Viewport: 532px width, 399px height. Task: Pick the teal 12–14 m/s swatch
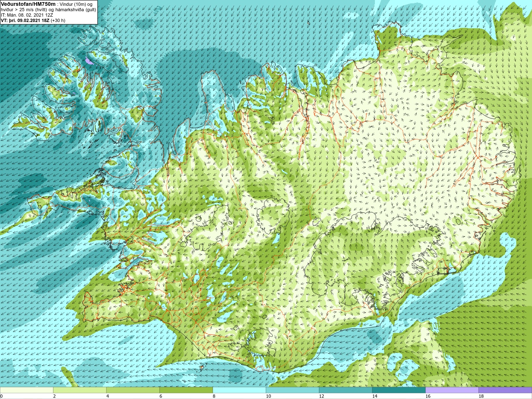coord(346,390)
